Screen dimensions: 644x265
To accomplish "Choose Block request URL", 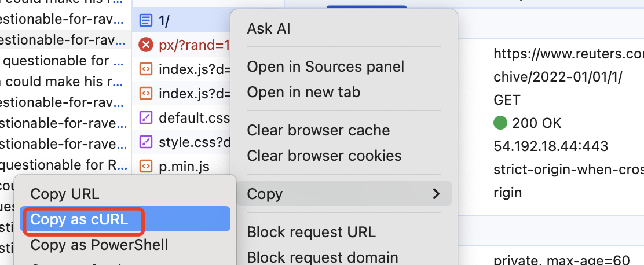I will pyautogui.click(x=312, y=232).
